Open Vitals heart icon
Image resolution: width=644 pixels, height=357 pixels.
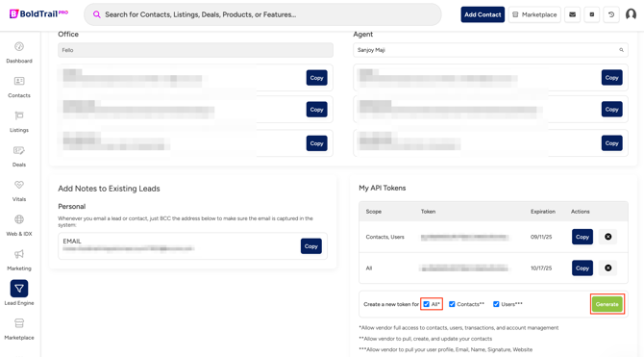pyautogui.click(x=19, y=185)
